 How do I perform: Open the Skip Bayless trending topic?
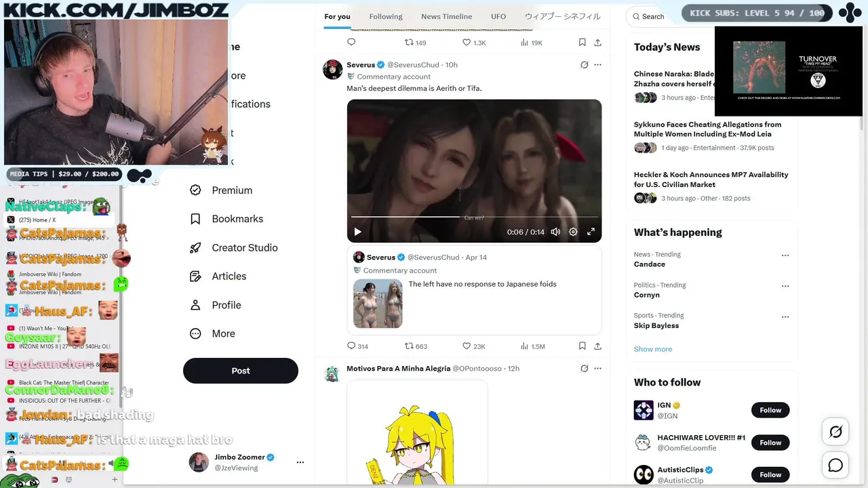click(656, 325)
